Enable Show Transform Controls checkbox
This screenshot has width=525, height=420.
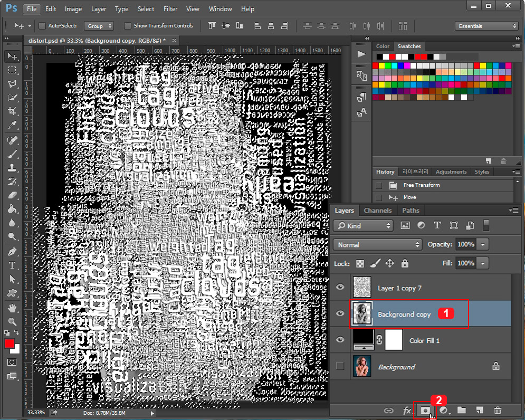127,26
